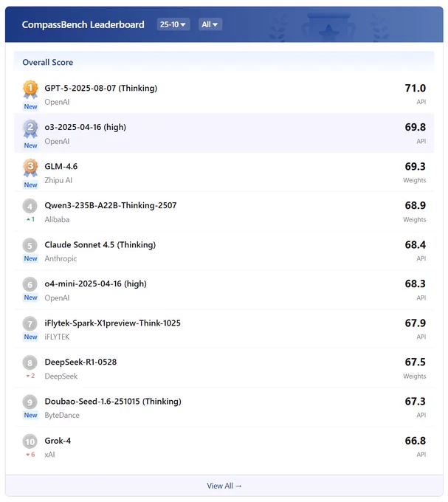Select Doubao-Seed-1.6-251015 (Thinking) model
448x502 pixels.
pyautogui.click(x=113, y=402)
